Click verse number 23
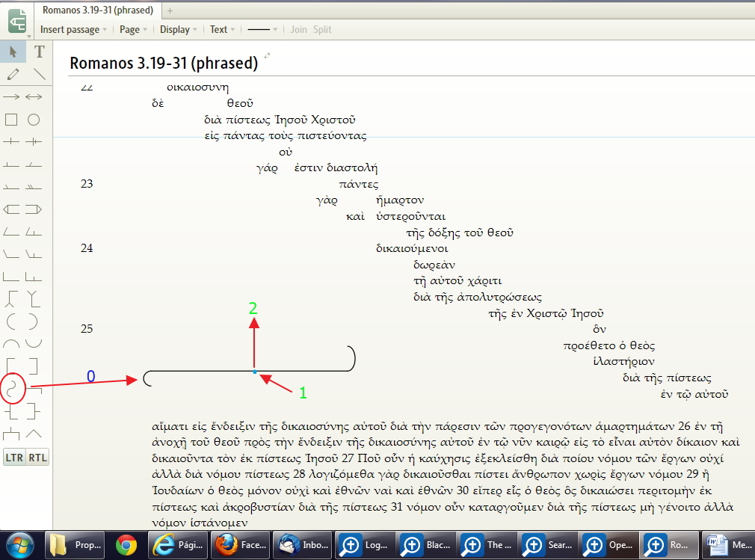 [87, 183]
